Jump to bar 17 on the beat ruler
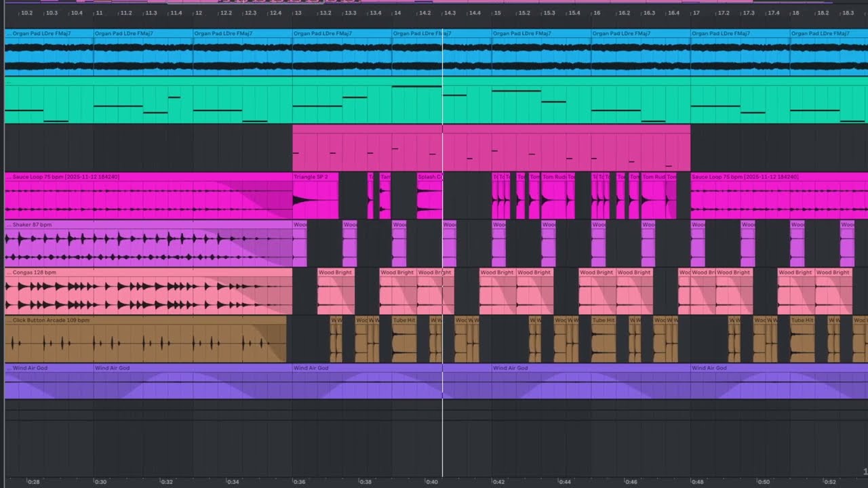The height and width of the screenshot is (488, 868). [x=696, y=13]
